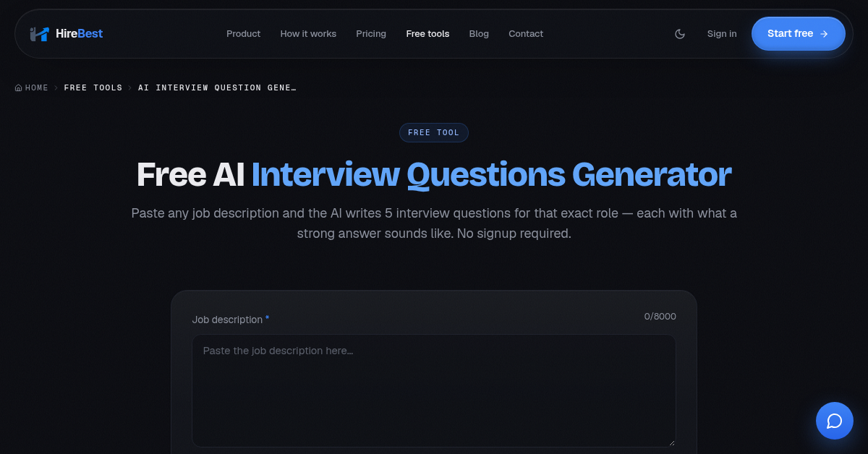Open the Free tools nav item
This screenshot has height=454, width=868.
427,34
